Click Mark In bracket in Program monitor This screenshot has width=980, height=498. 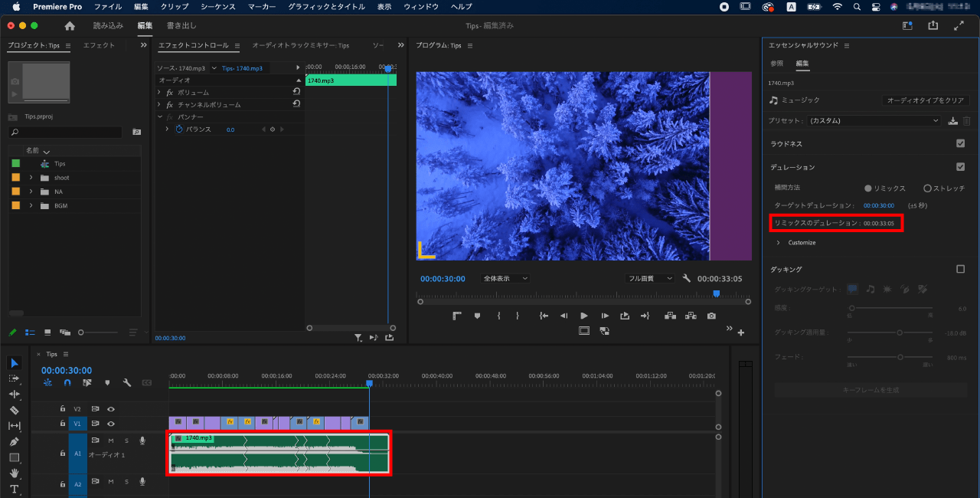point(498,316)
